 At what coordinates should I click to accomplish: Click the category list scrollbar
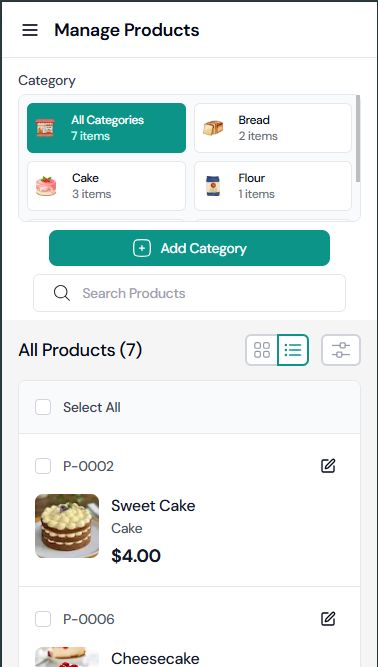tap(358, 138)
